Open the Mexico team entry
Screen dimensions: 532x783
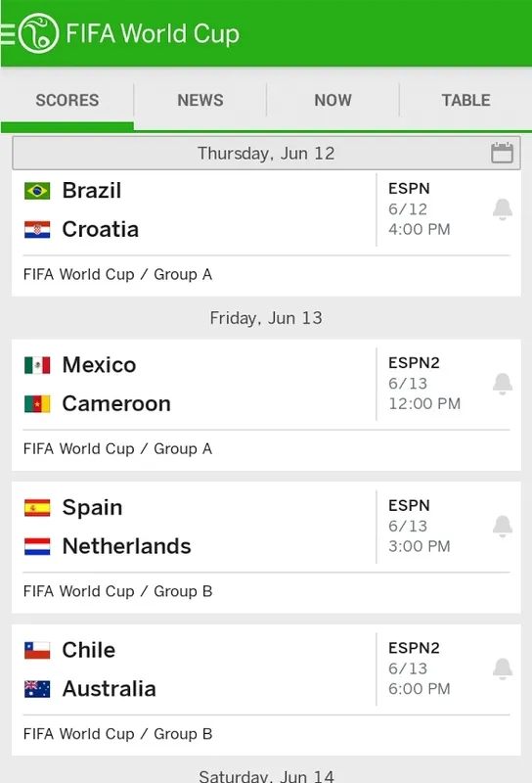[99, 365]
